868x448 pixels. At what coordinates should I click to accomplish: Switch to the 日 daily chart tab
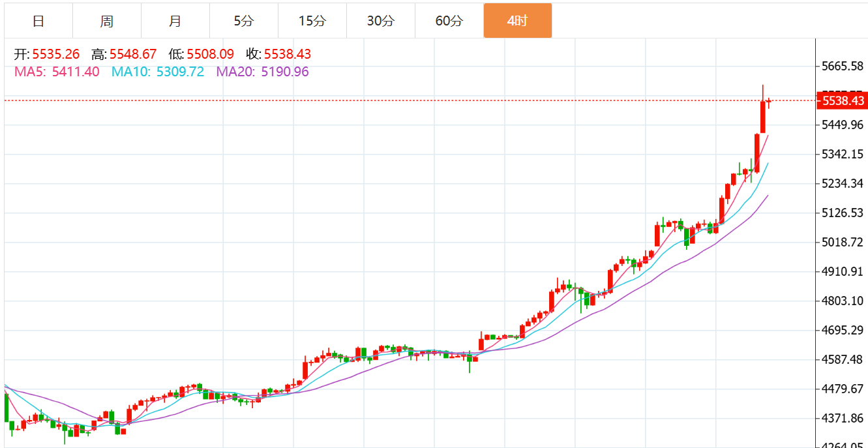(38, 21)
